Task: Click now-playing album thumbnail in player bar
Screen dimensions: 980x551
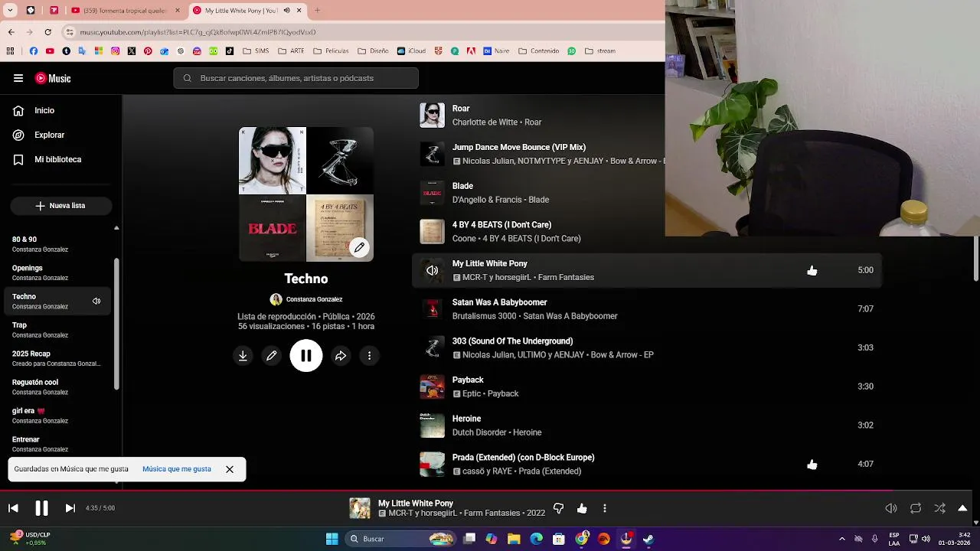Action: (360, 508)
